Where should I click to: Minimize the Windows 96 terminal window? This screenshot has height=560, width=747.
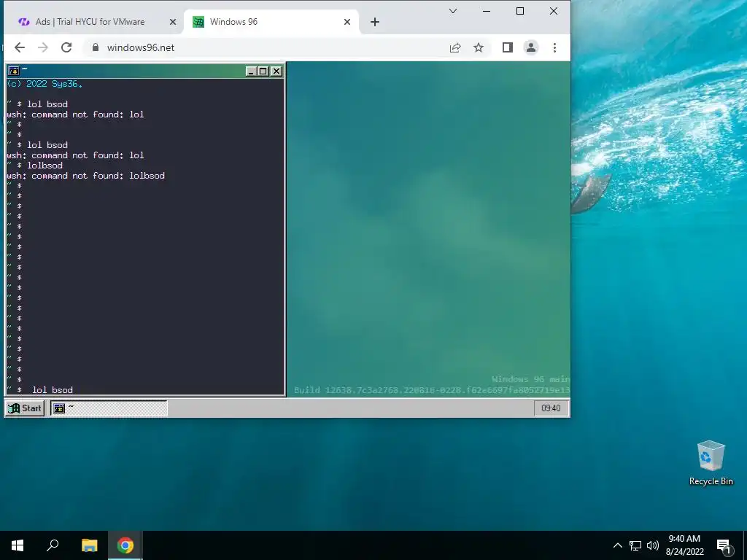pyautogui.click(x=251, y=71)
